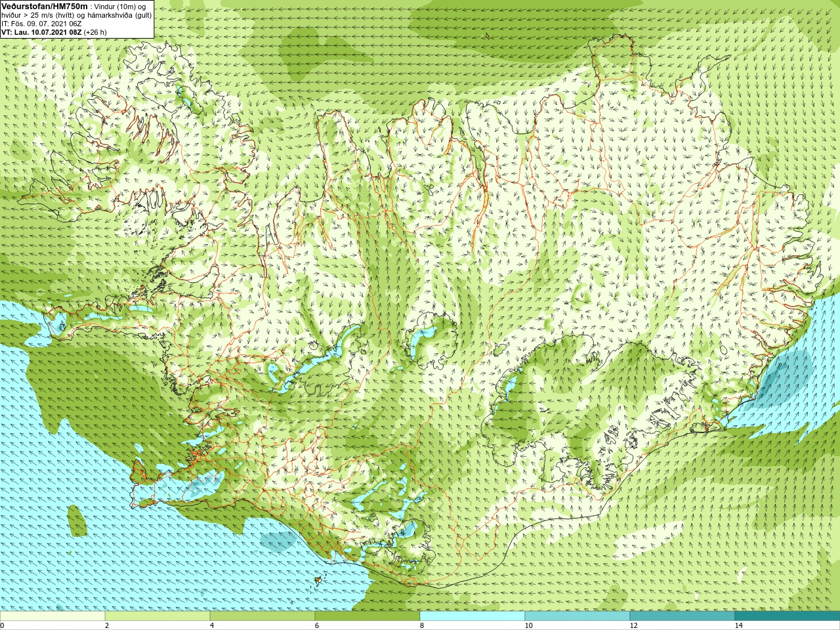Viewport: 840px width, 630px height.
Task: Click the legend scale label '14'
Action: pyautogui.click(x=738, y=625)
